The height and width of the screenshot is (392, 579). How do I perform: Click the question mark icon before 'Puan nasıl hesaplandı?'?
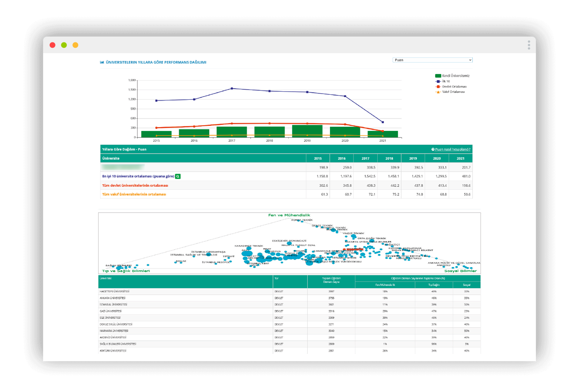pos(433,149)
